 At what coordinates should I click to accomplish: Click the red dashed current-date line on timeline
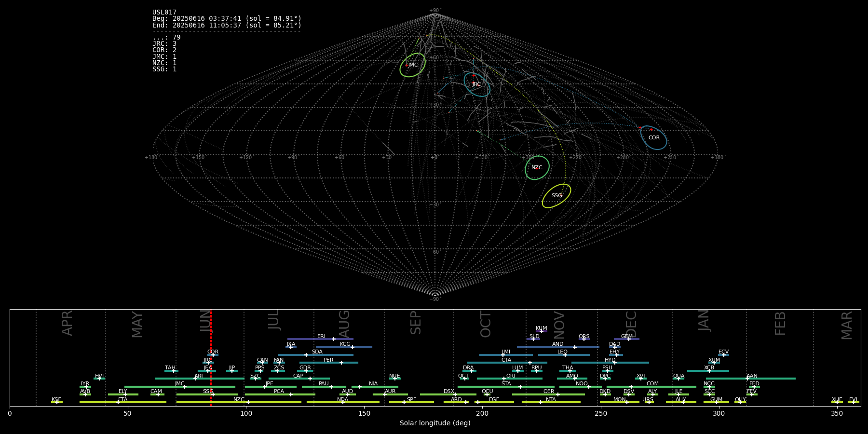(x=211, y=357)
